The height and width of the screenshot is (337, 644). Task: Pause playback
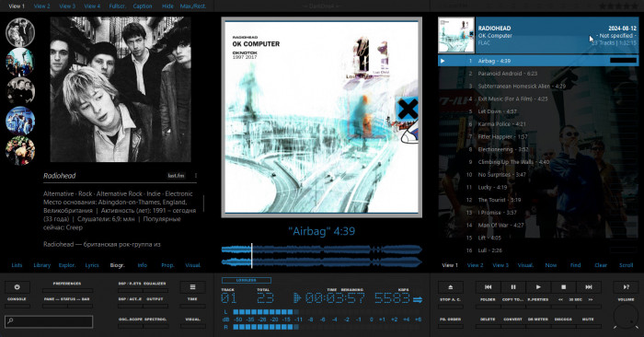coord(513,287)
